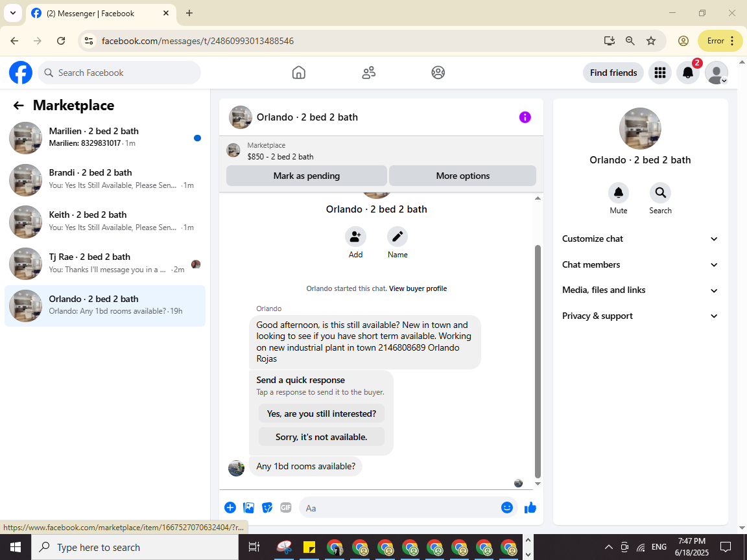Send 'Sorry, it's not available.' response

322,437
